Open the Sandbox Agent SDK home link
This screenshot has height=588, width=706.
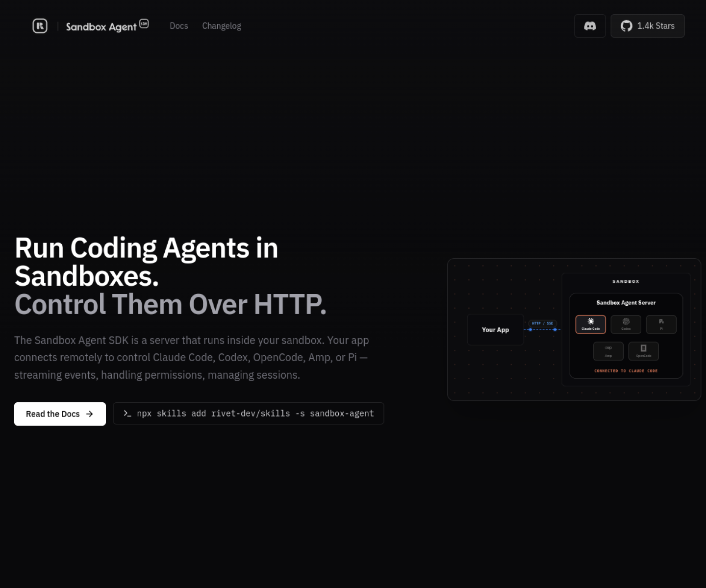tap(107, 26)
